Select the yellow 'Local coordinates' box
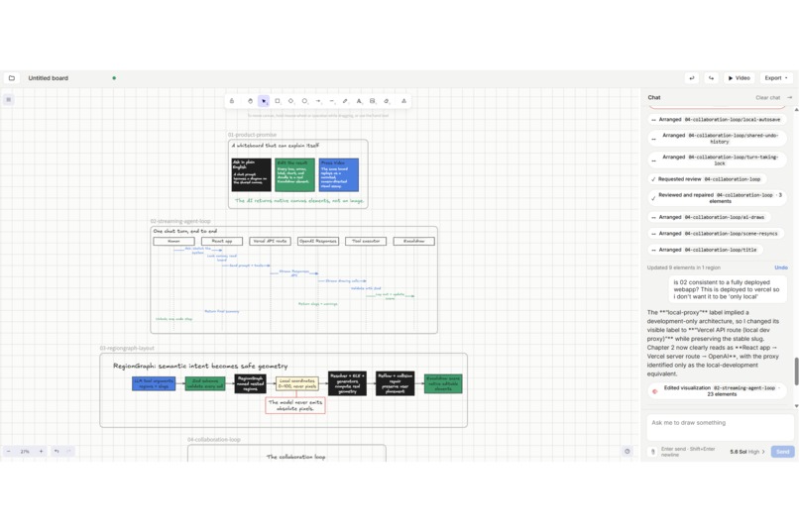The image size is (799, 532). tap(297, 383)
